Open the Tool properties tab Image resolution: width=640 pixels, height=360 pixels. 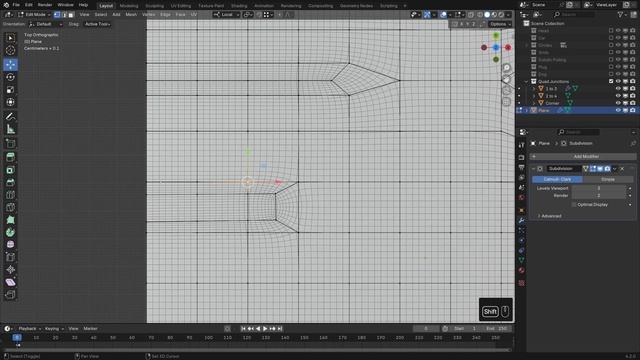click(x=521, y=145)
